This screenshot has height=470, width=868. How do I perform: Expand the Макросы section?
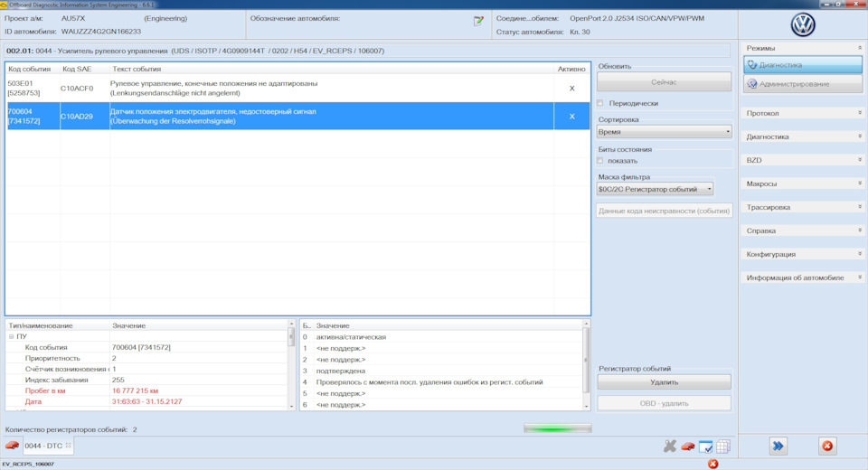tap(802, 183)
